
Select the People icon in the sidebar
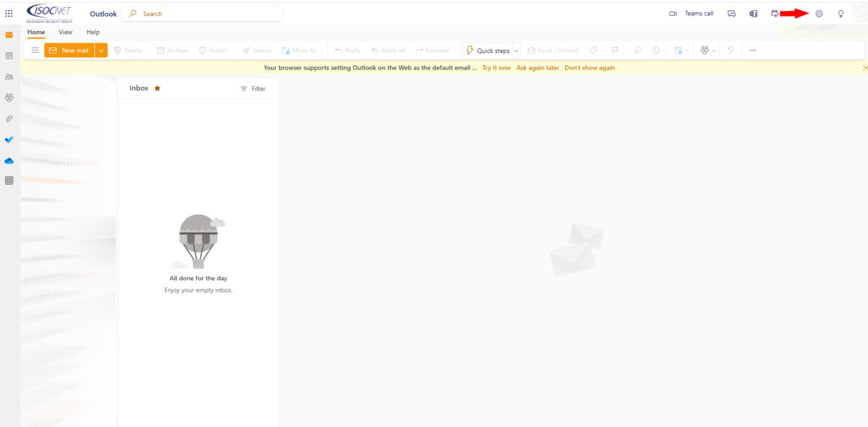coord(9,76)
